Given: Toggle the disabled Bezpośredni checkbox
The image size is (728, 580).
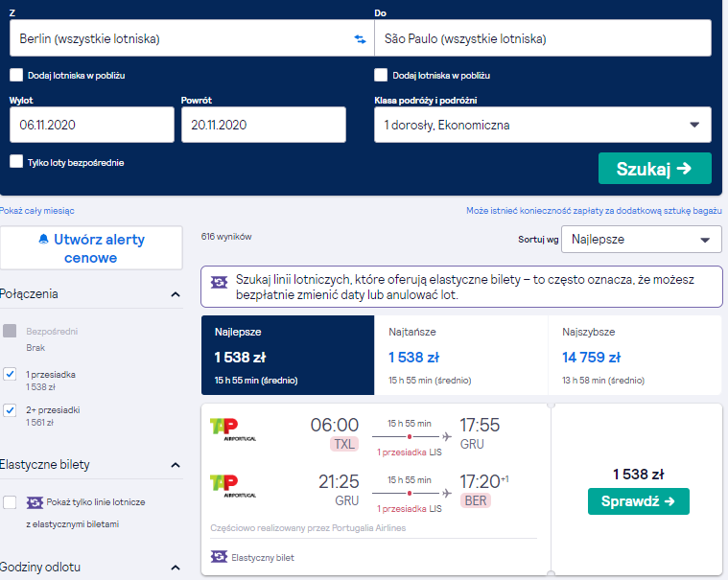Looking at the screenshot, I should tap(10, 331).
